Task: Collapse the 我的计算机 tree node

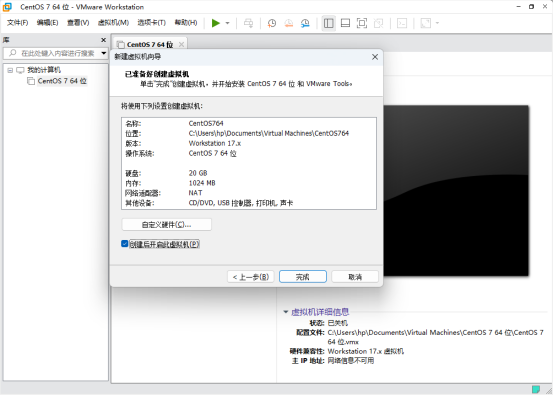Action: [x=10, y=70]
